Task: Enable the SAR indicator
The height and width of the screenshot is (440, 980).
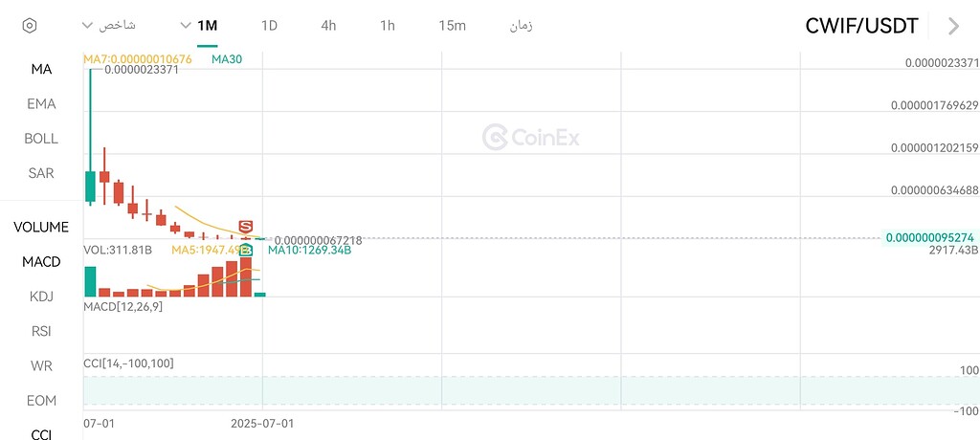Action: coord(41,173)
